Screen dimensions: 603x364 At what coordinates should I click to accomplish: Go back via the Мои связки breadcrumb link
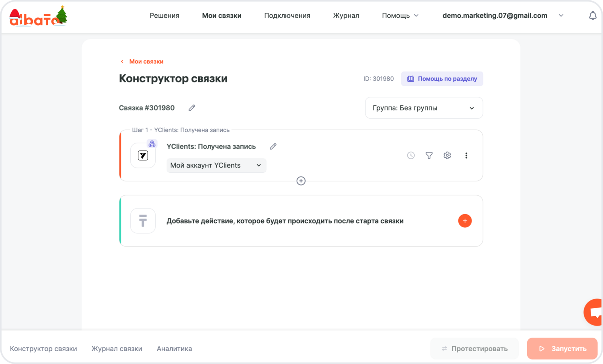146,62
